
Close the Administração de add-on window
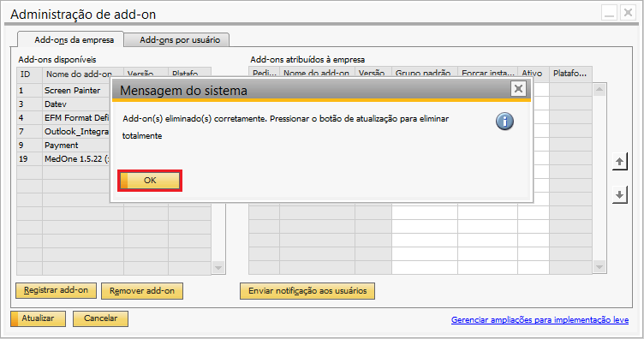click(x=628, y=13)
